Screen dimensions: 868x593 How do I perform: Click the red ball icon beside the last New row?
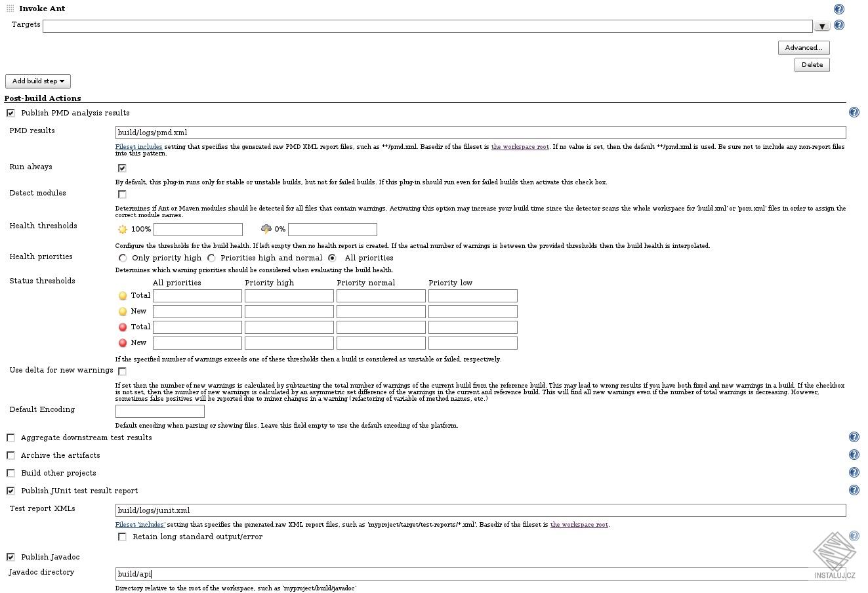click(123, 343)
